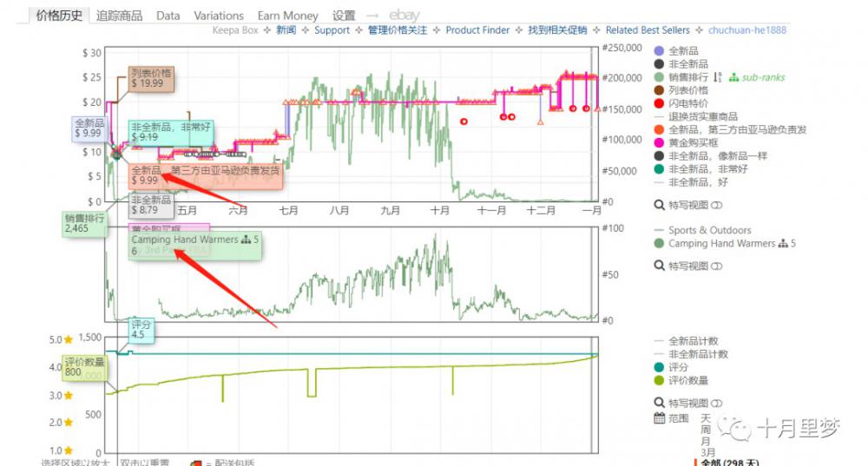The width and height of the screenshot is (868, 466).
Task: Toggle Sports & Outdoors rank legend
Action: [x=702, y=230]
